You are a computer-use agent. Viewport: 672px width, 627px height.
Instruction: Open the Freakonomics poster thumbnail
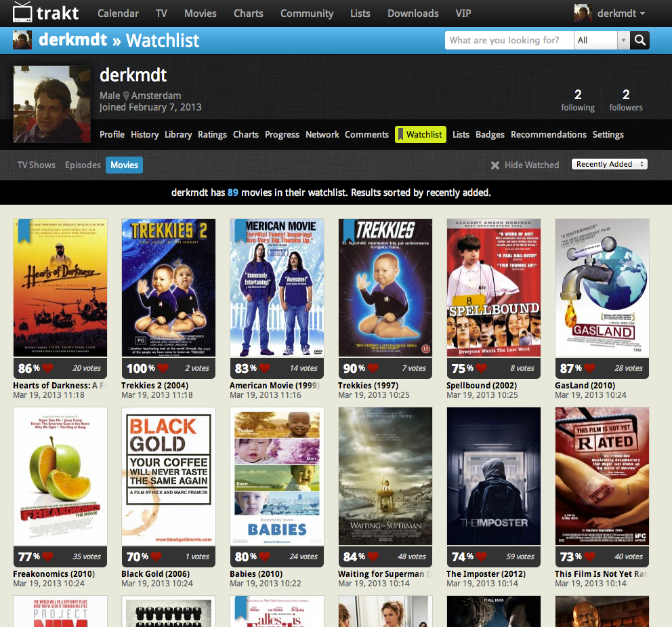[x=60, y=476]
